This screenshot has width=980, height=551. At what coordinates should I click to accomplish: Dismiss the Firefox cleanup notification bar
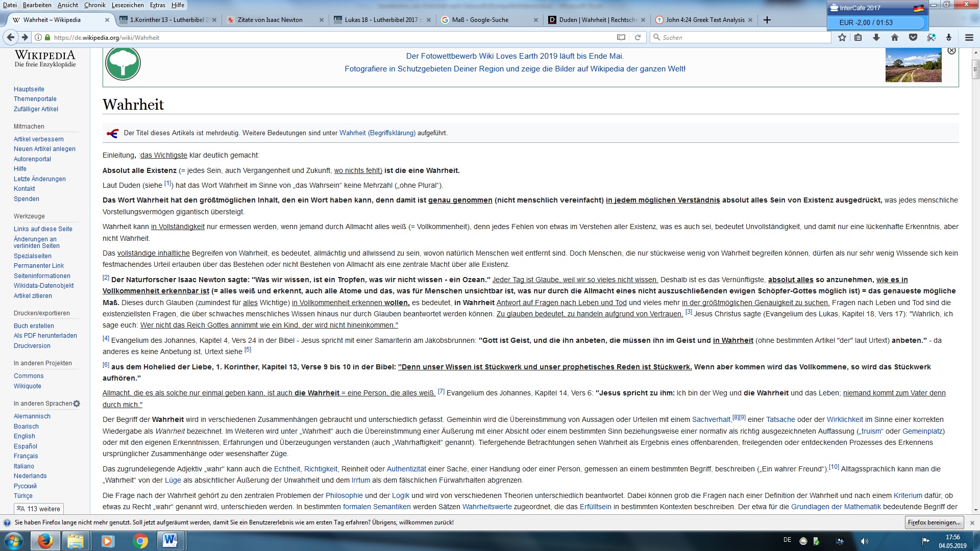click(972, 523)
